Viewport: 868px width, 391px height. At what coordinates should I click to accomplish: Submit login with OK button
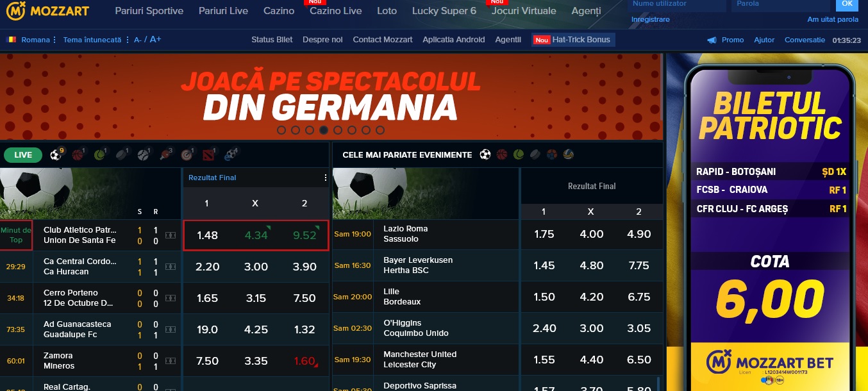tap(847, 4)
